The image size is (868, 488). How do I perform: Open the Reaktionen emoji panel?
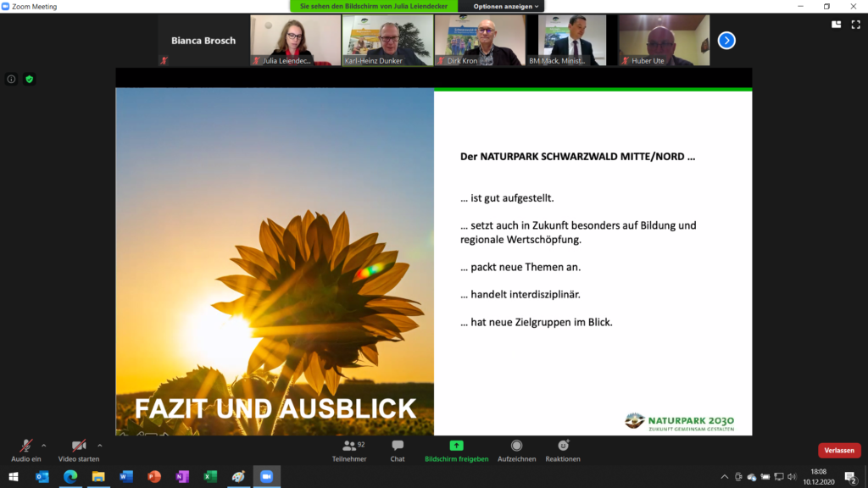coord(564,451)
